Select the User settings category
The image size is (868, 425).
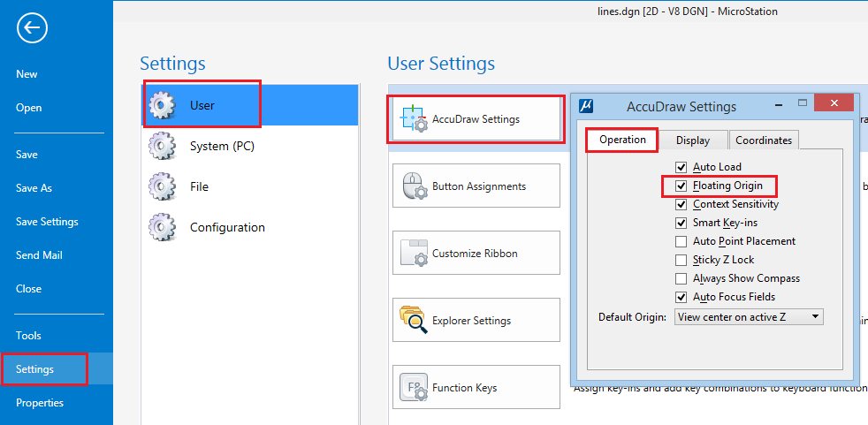tap(249, 104)
